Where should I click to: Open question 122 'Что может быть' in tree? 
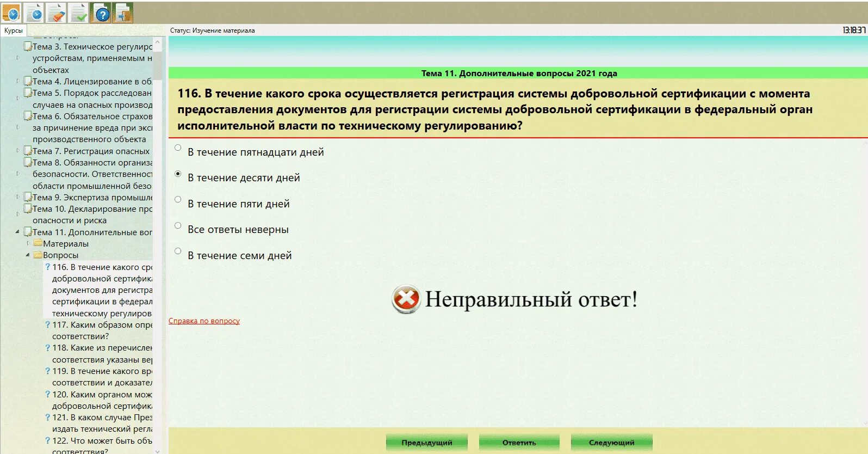(102, 446)
